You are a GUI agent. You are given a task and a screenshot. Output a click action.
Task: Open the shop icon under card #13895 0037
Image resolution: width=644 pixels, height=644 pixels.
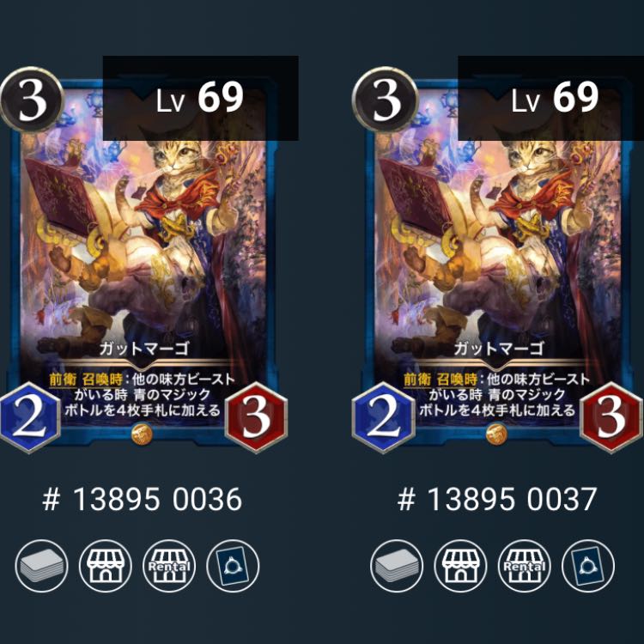[x=460, y=566]
